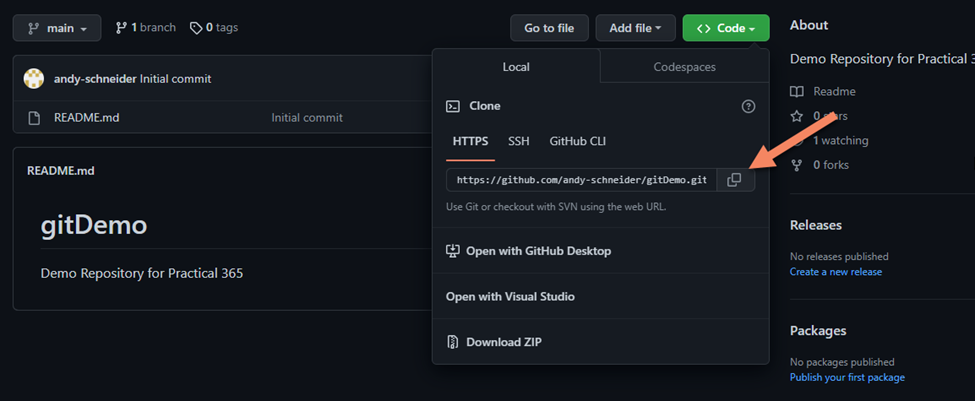
Task: Click the Download ZIP archive icon
Action: point(453,342)
